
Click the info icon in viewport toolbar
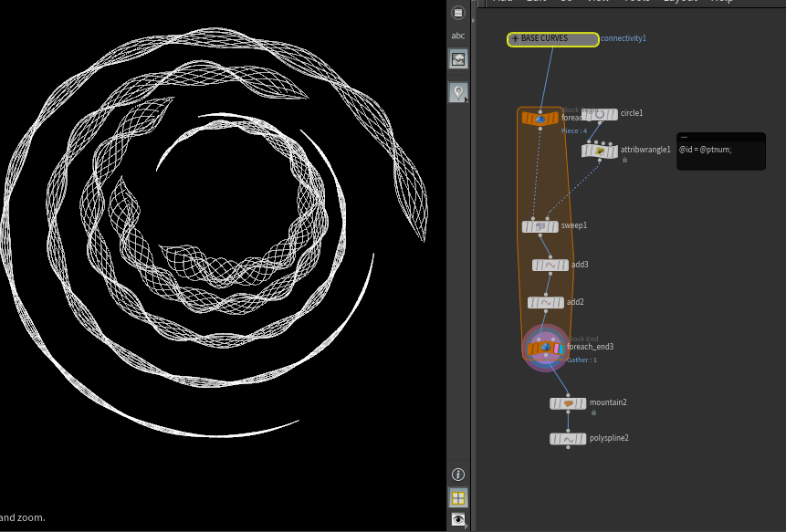point(458,475)
